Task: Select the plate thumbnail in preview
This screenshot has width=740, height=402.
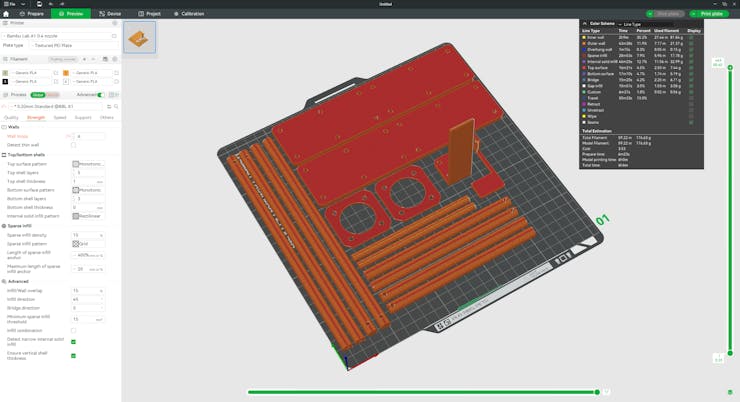Action: pyautogui.click(x=139, y=38)
